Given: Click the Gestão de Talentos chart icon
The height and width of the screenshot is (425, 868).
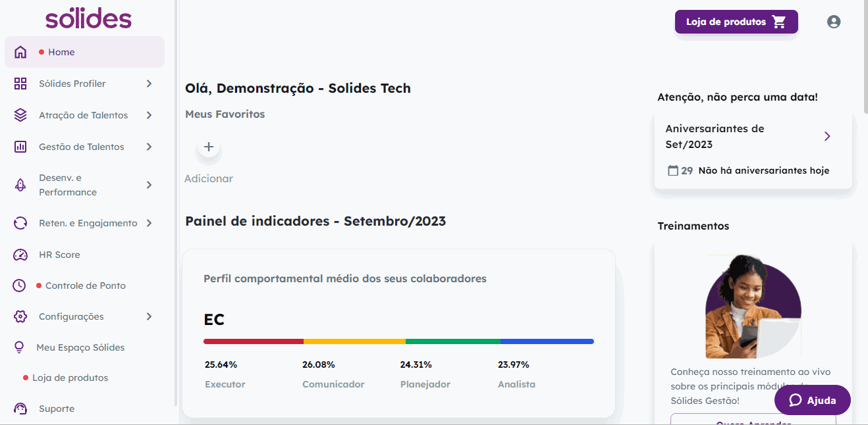Looking at the screenshot, I should (20, 147).
